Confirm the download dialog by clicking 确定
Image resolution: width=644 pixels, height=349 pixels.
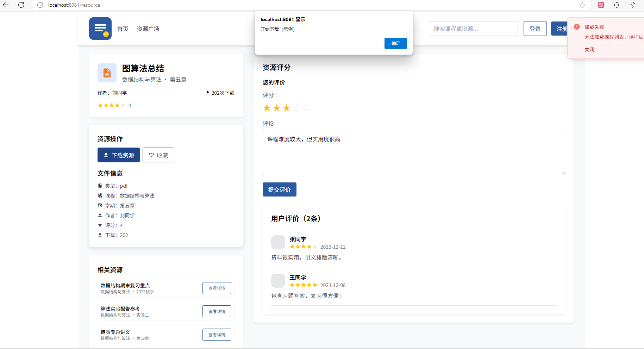coord(395,43)
